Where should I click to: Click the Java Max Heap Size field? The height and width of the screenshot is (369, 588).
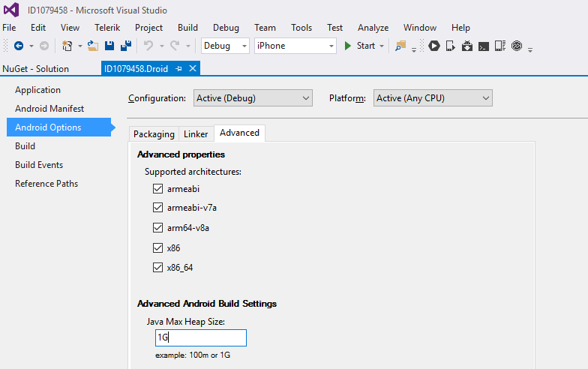200,338
